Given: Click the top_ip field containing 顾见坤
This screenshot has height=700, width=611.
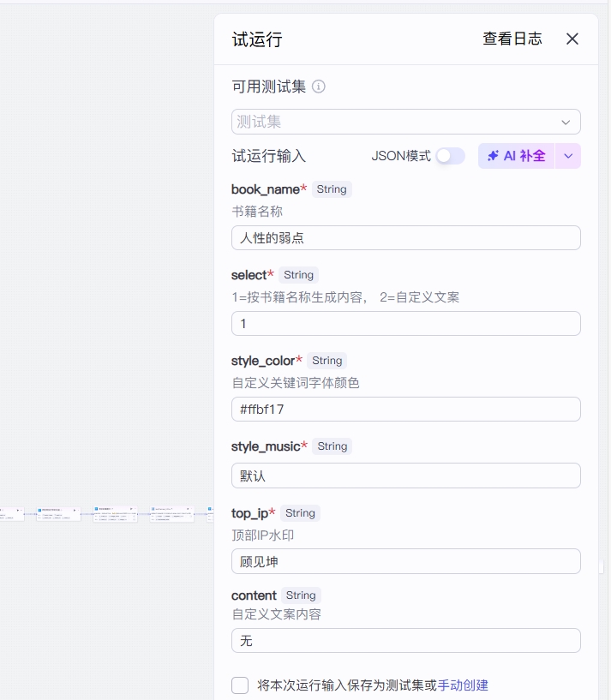Looking at the screenshot, I should click(x=405, y=561).
